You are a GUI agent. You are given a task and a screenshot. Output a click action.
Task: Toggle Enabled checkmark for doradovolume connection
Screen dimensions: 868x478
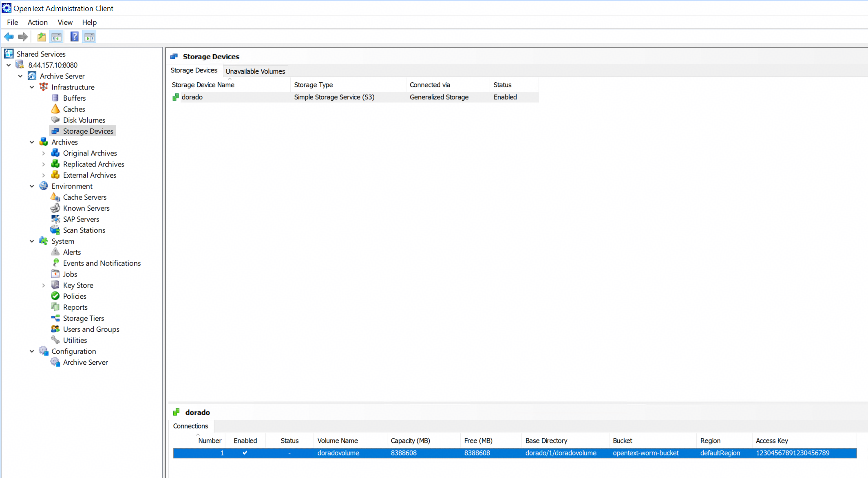245,453
